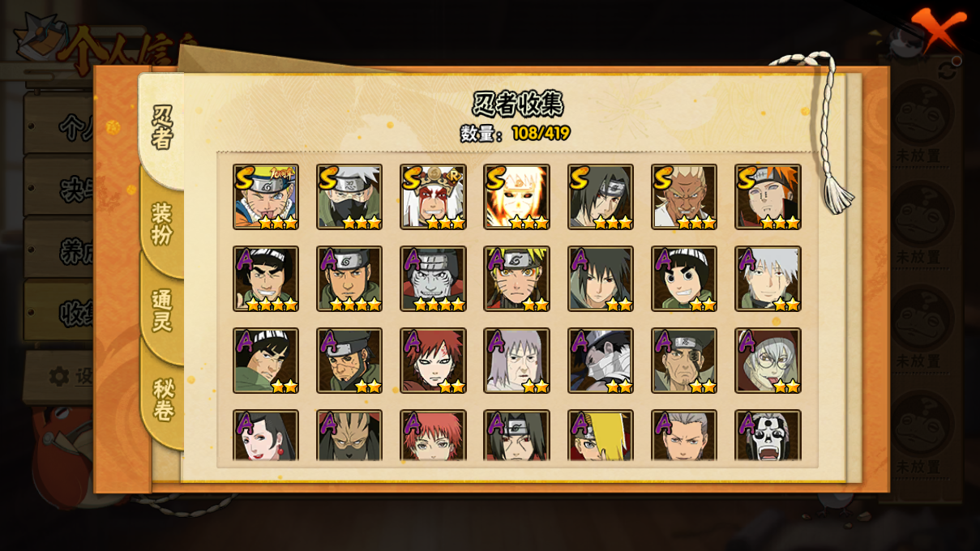980x551 pixels.
Task: Select four-star Might Guy portrait
Action: 266,279
